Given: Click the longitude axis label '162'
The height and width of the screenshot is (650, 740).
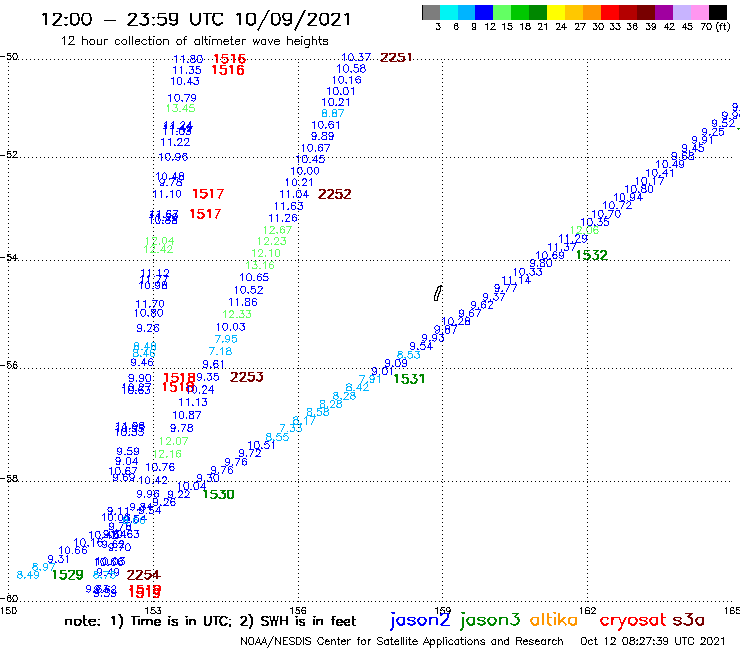Looking at the screenshot, I should pyautogui.click(x=588, y=610).
